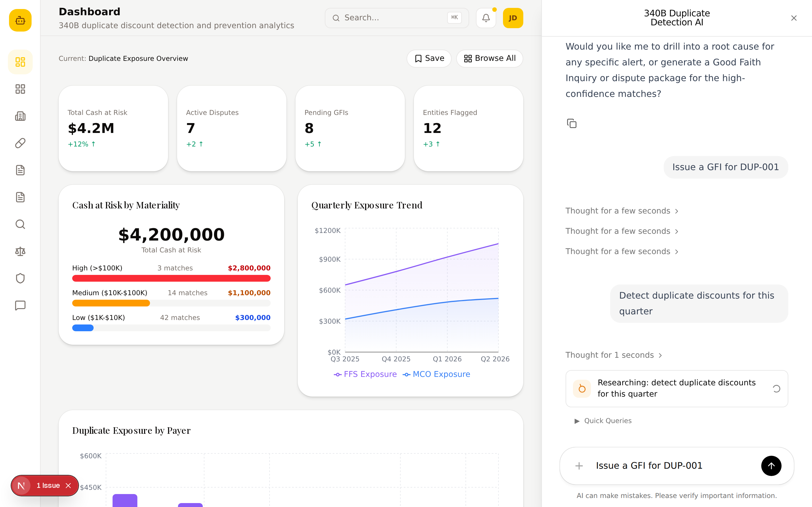Save the current dashboard view
The image size is (812, 507).
429,58
